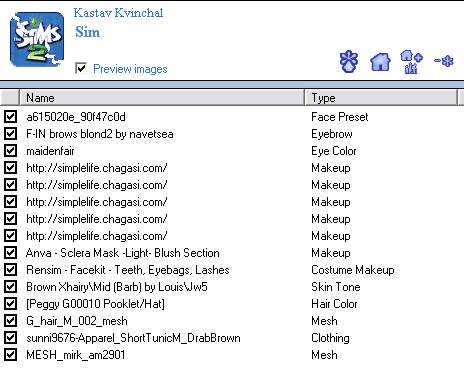Click Makeup type in Anva Sclera Mask row
Screen dimensions: 464x368
tap(331, 253)
